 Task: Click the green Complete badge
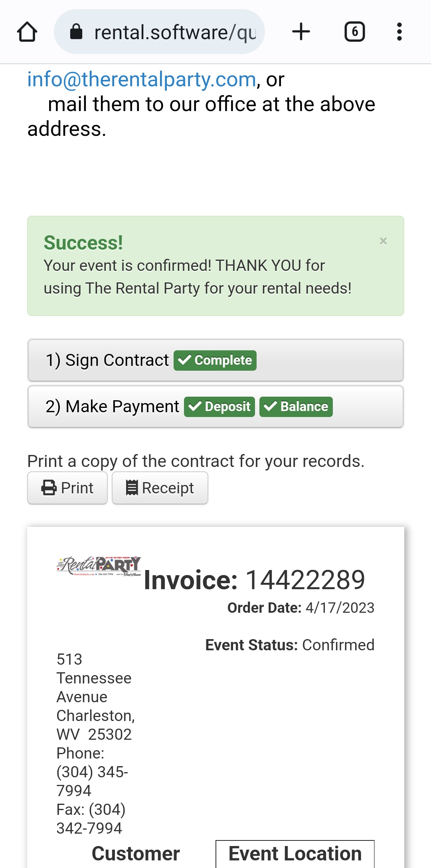[x=215, y=360]
